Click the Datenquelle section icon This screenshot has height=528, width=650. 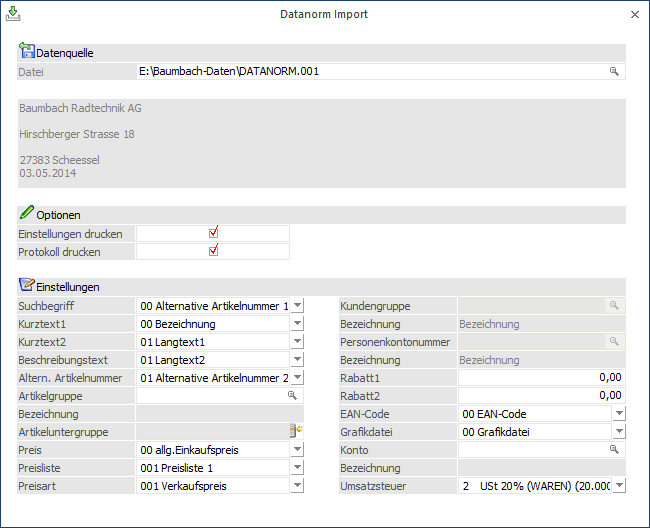click(x=26, y=52)
